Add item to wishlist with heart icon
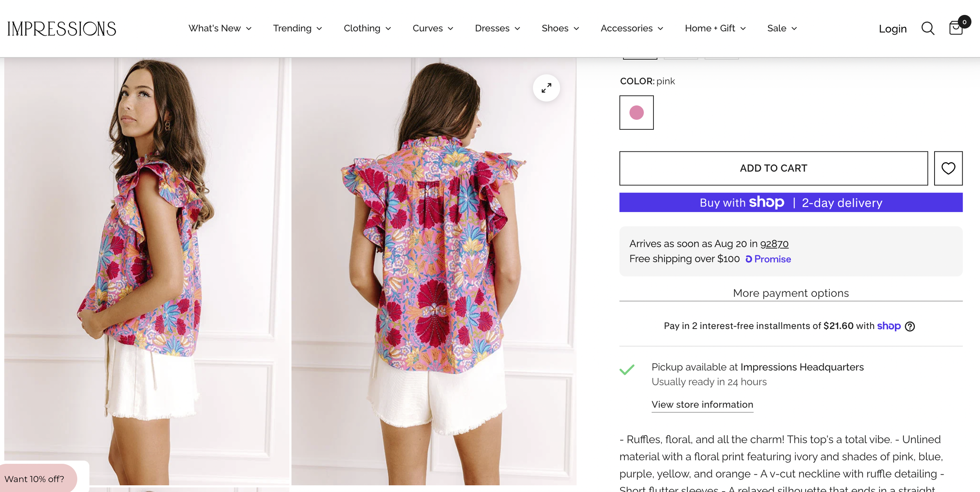This screenshot has height=492, width=980. [x=948, y=168]
